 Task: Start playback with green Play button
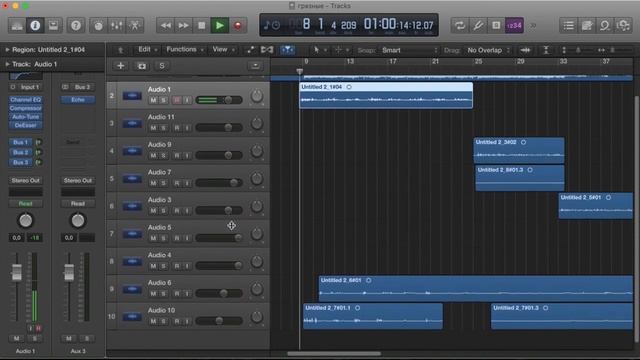pyautogui.click(x=220, y=26)
